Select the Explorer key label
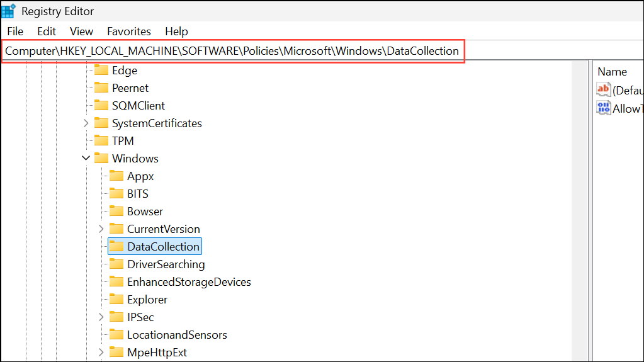The image size is (644, 362). 147,300
